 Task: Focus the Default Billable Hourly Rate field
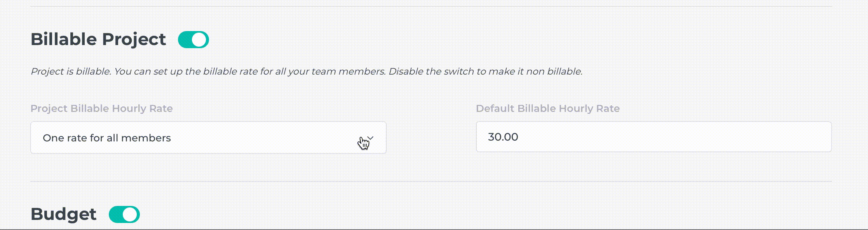(x=653, y=137)
